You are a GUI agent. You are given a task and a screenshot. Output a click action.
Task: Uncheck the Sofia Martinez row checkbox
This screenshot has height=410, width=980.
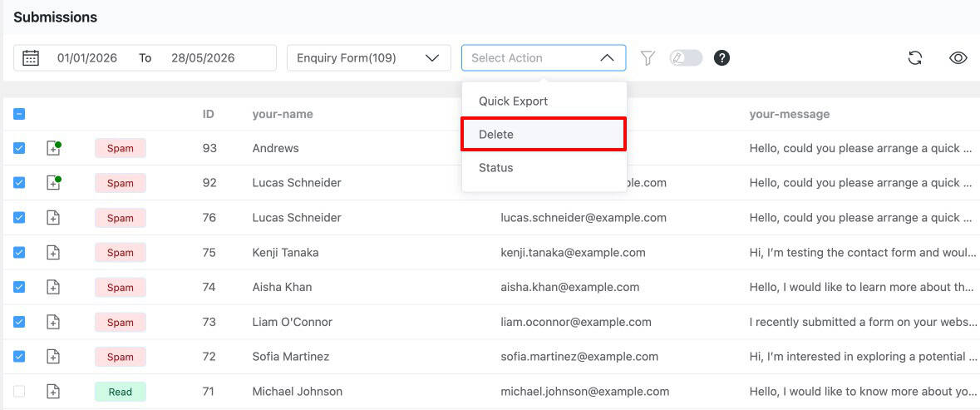tap(19, 357)
